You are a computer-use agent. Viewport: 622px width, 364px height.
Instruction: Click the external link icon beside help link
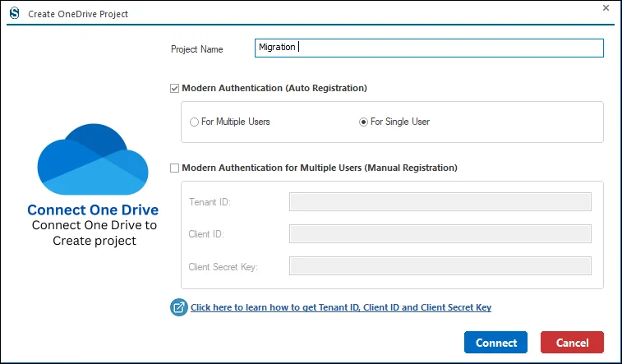coord(179,307)
